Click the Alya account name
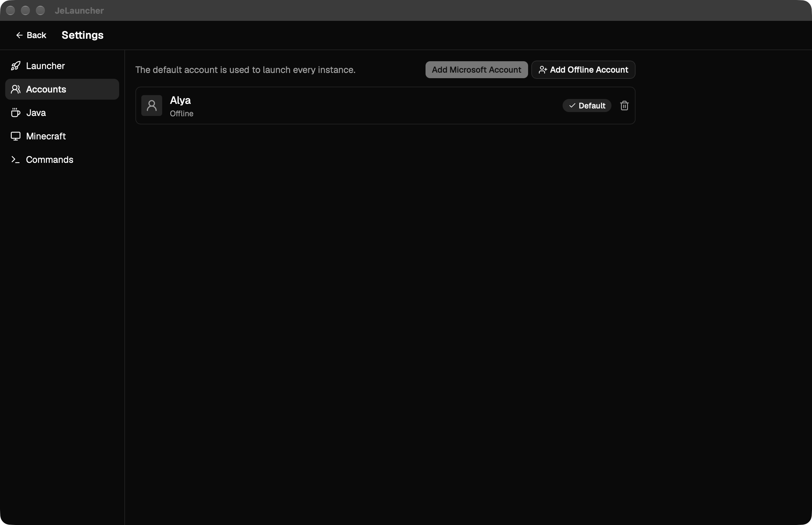The height and width of the screenshot is (525, 812). click(180, 100)
